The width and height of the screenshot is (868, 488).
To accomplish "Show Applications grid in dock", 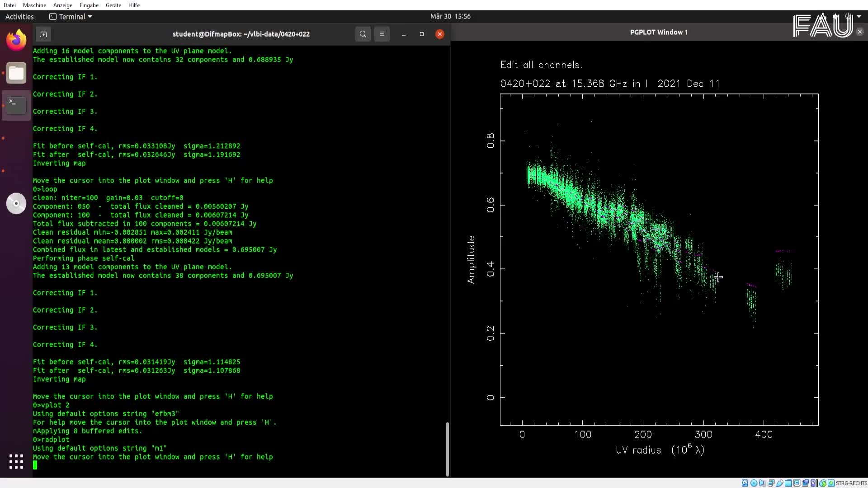I will [16, 461].
